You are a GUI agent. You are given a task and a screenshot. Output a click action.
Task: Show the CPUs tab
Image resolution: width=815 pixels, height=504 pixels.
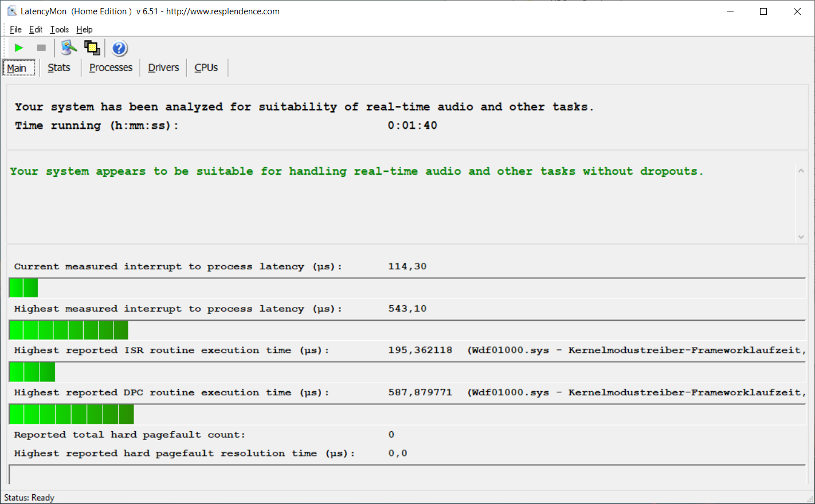click(206, 68)
